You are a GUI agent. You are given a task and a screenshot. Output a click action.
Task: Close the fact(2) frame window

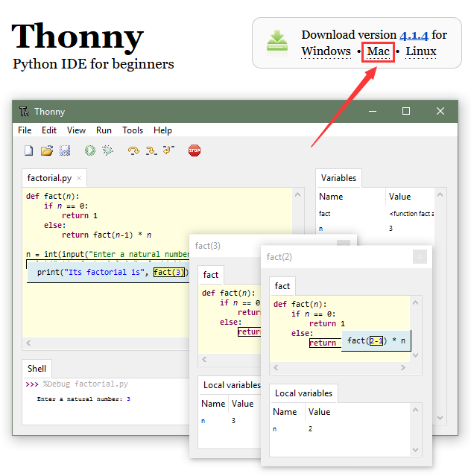[x=420, y=257]
